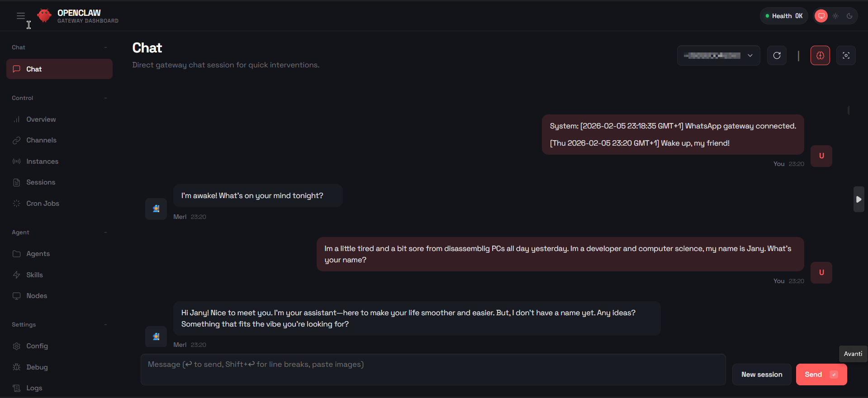Open the Channels menu item
This screenshot has height=398, width=868.
tap(41, 140)
